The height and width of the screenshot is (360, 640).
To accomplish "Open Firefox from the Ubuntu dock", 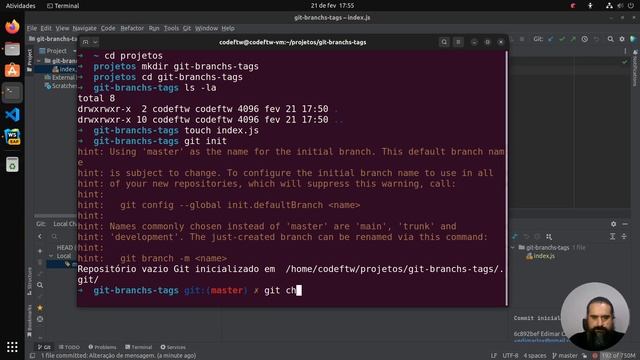I will (x=12, y=27).
